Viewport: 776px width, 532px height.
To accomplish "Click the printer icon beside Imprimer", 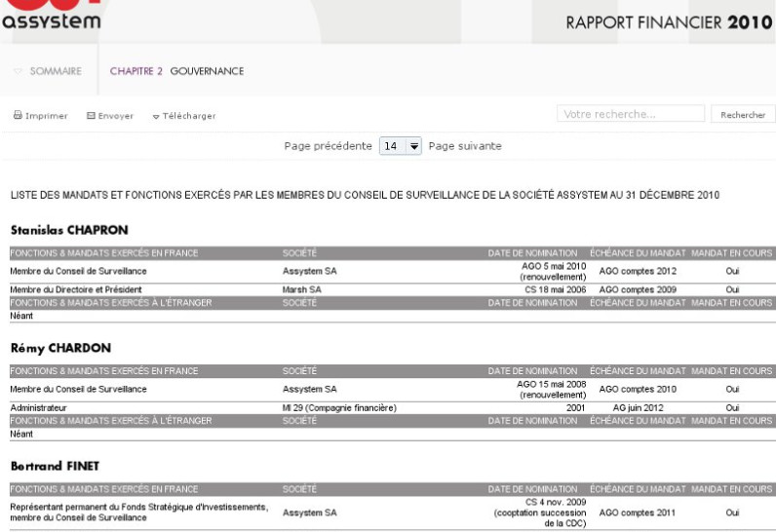I will pos(18,115).
